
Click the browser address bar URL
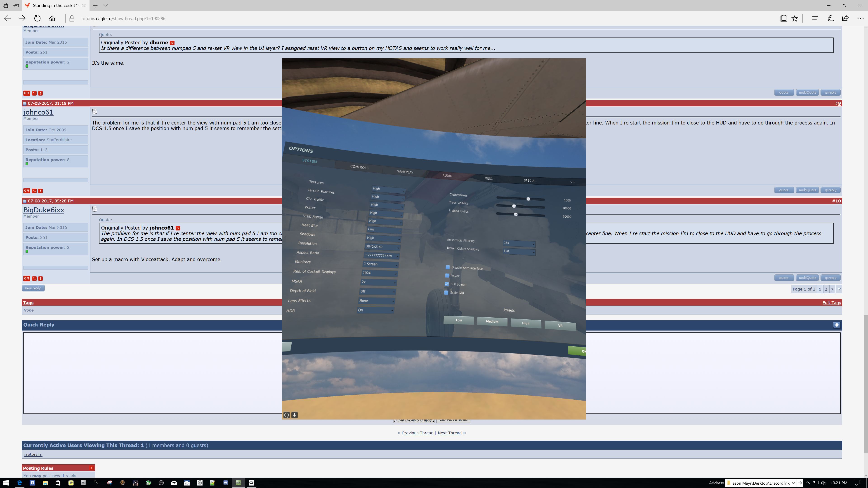[123, 19]
